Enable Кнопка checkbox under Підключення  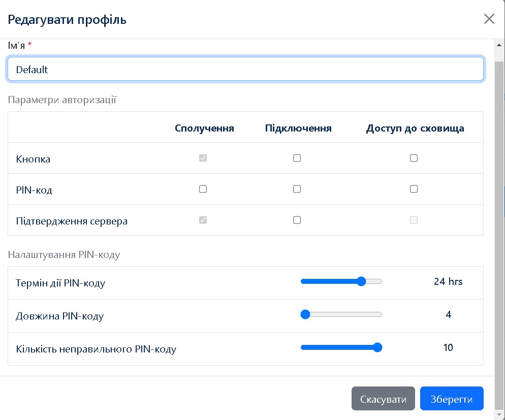[297, 158]
